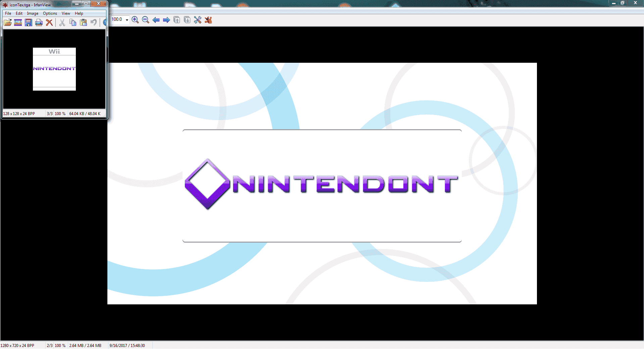Zoom out with the magnifier minus icon
Image resolution: width=644 pixels, height=349 pixels.
(x=146, y=20)
